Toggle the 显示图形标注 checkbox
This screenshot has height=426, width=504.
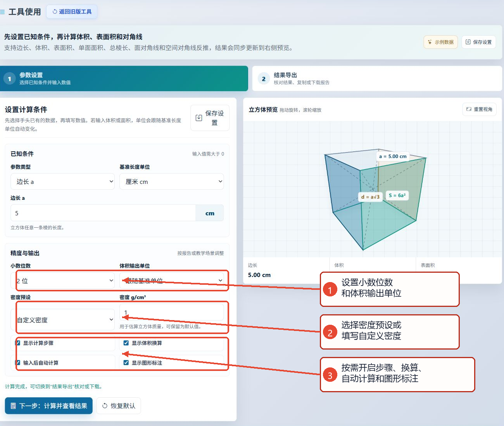tap(126, 363)
